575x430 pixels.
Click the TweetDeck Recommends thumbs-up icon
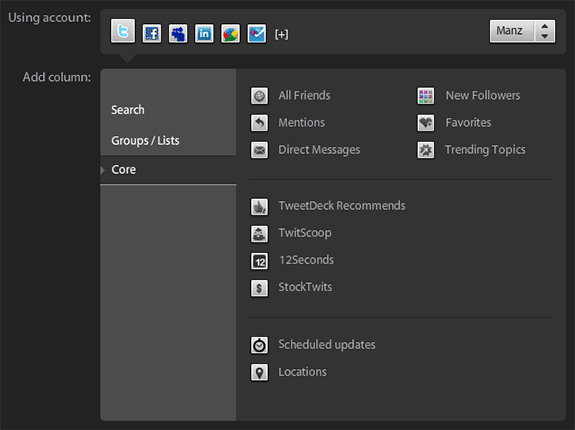(x=259, y=207)
